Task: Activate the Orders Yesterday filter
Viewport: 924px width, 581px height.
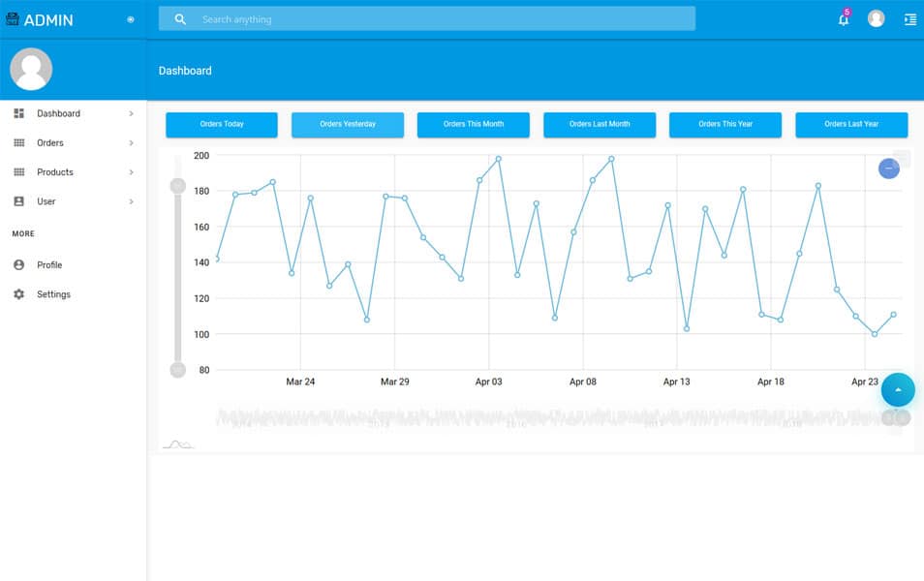Action: click(347, 124)
